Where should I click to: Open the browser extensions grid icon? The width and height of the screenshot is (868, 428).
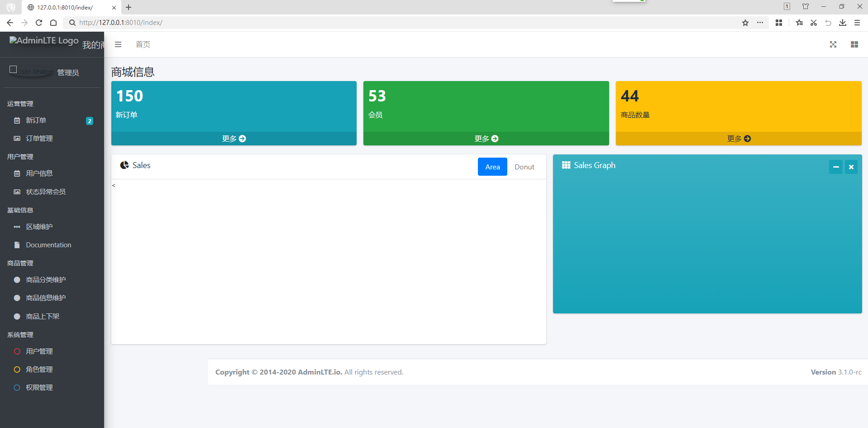tap(779, 23)
